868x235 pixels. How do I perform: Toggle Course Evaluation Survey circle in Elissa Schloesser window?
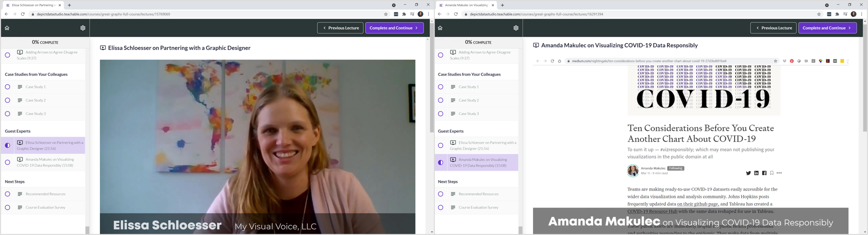click(x=8, y=208)
